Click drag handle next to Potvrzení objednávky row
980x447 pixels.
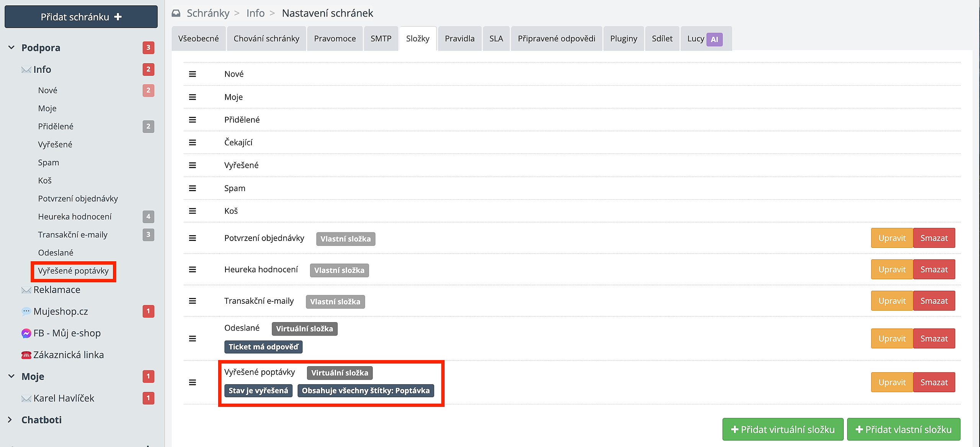pyautogui.click(x=193, y=238)
